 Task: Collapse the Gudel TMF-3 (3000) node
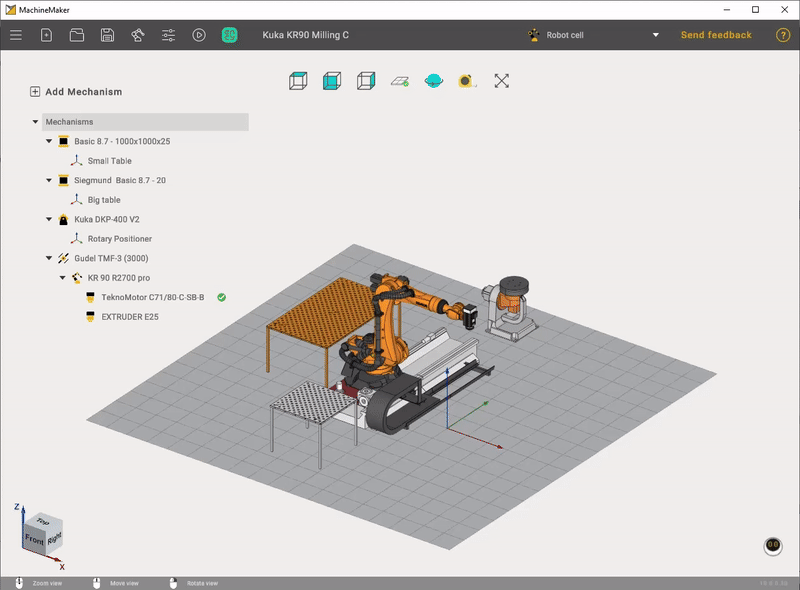[49, 258]
